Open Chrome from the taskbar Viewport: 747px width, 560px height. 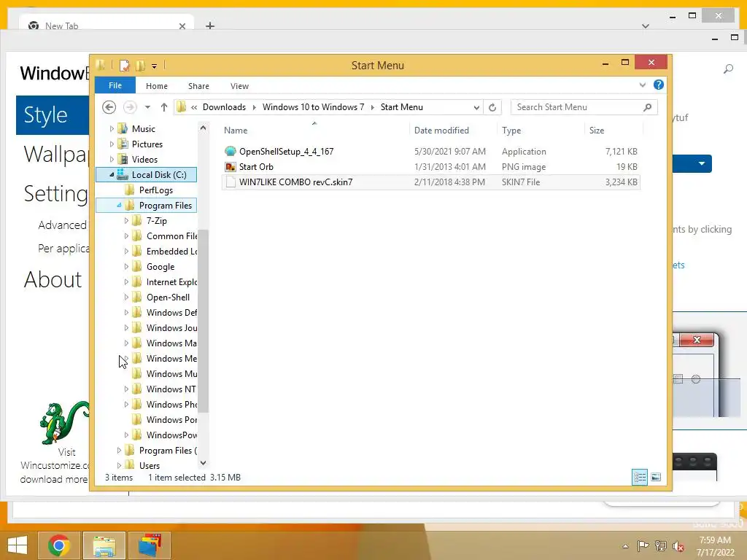coord(58,545)
